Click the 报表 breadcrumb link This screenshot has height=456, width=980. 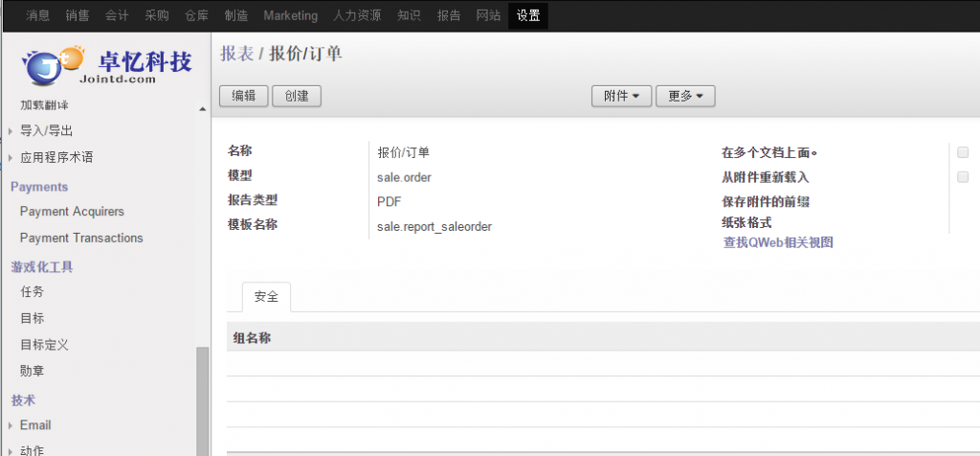pos(237,54)
